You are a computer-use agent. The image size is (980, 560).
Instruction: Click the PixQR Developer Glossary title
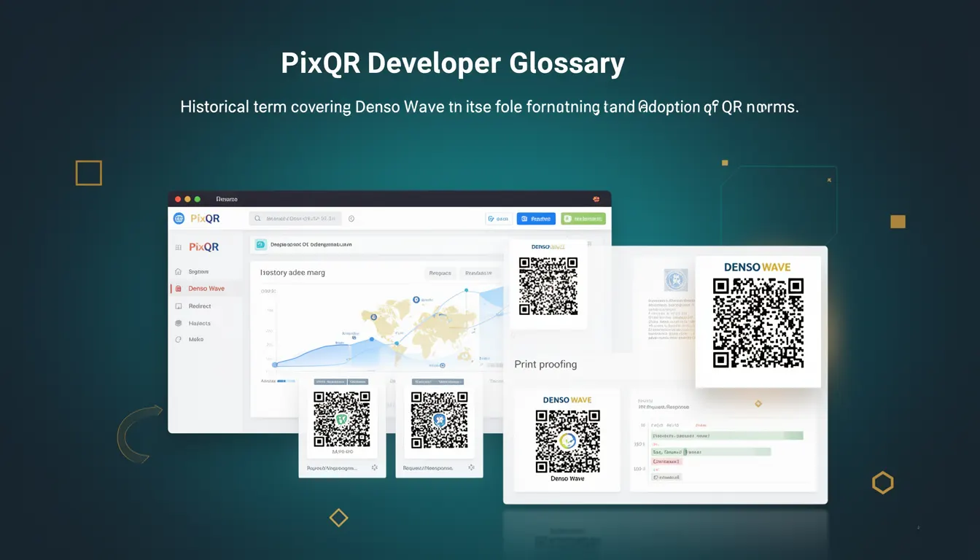click(453, 63)
